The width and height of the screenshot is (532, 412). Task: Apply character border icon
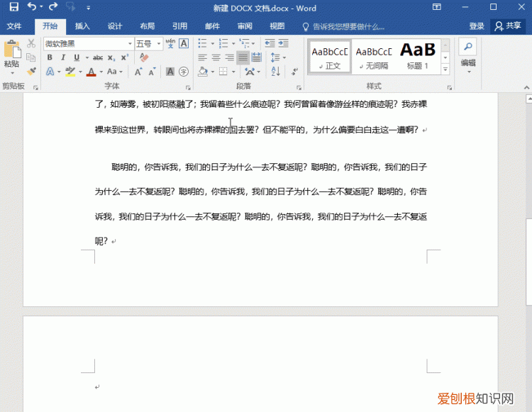coord(184,43)
